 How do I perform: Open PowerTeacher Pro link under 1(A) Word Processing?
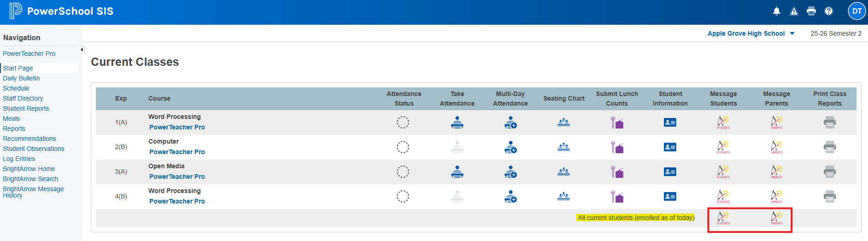(177, 127)
